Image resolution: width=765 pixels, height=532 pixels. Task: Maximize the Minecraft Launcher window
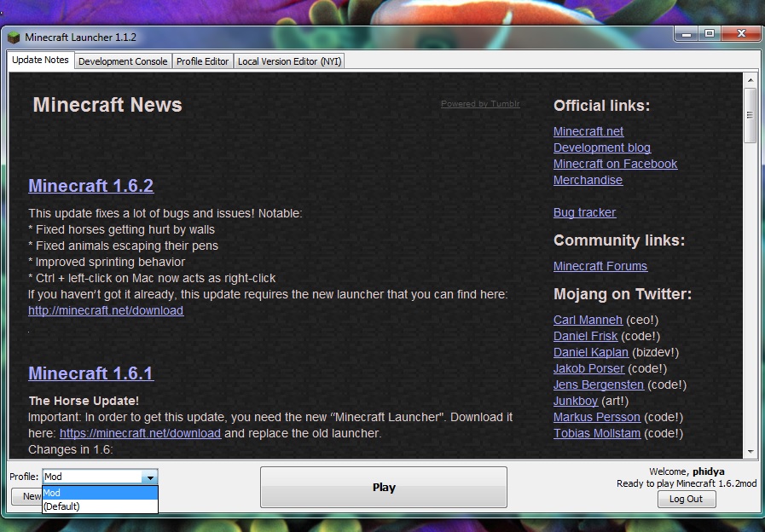(x=710, y=33)
